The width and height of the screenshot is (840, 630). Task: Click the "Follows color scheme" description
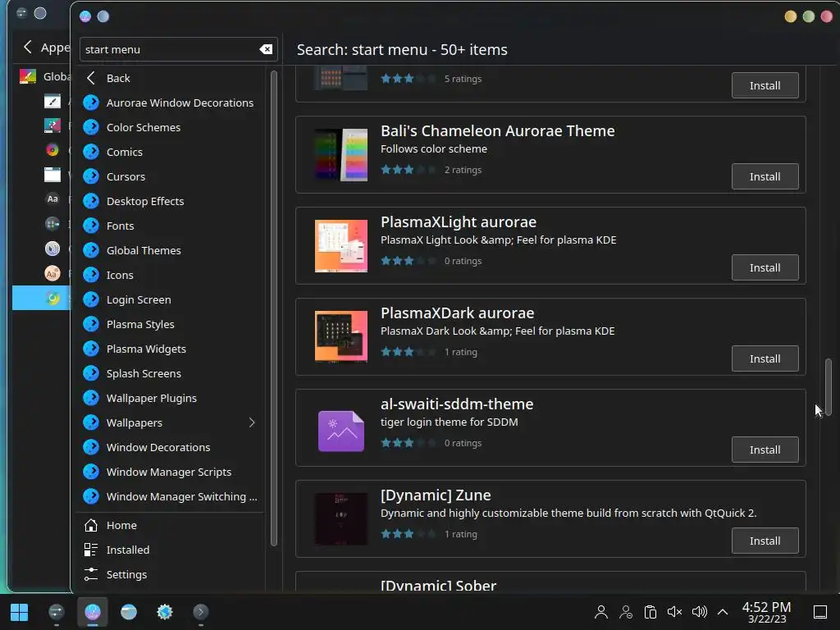click(x=434, y=149)
